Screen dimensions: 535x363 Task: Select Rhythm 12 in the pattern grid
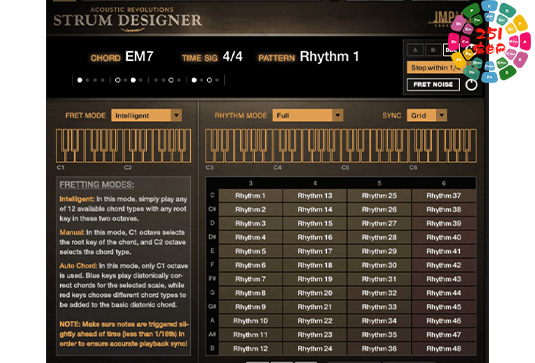pos(250,349)
